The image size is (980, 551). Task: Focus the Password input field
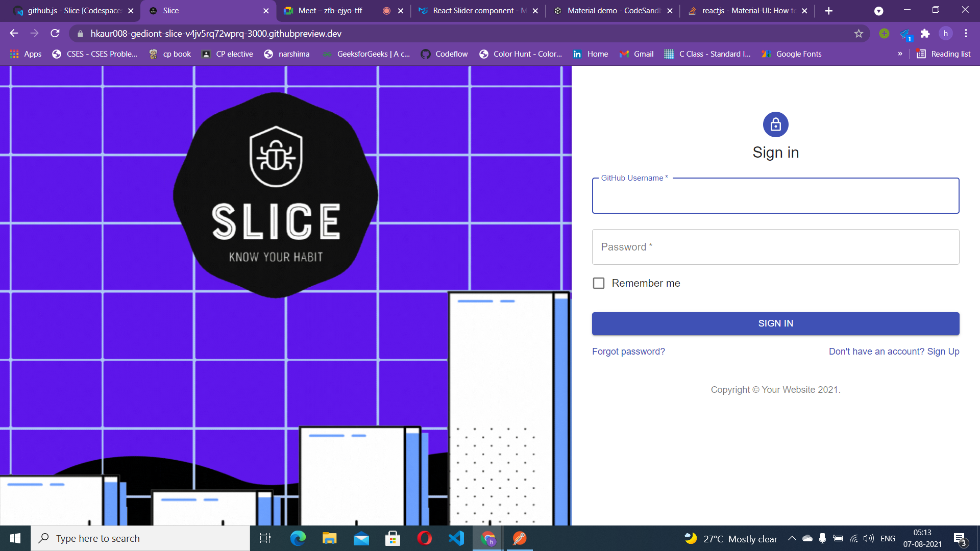pyautogui.click(x=775, y=247)
